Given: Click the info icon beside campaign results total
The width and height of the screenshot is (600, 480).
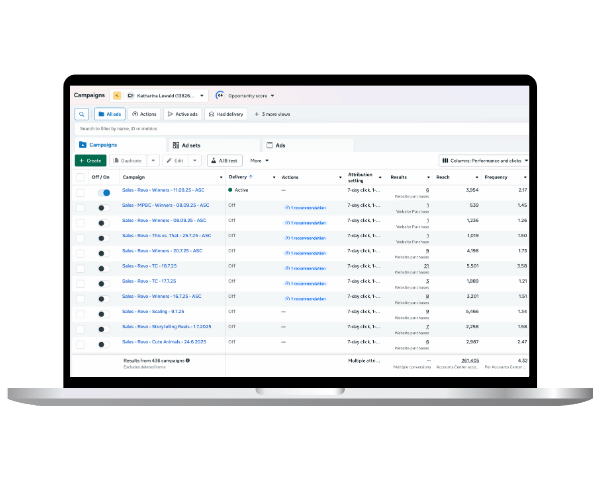Looking at the screenshot, I should (187, 360).
